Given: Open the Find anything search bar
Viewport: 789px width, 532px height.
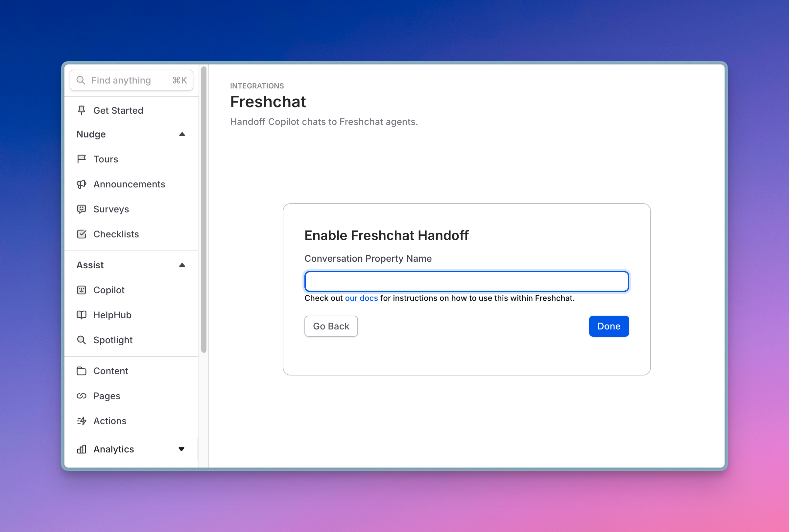Looking at the screenshot, I should 132,80.
